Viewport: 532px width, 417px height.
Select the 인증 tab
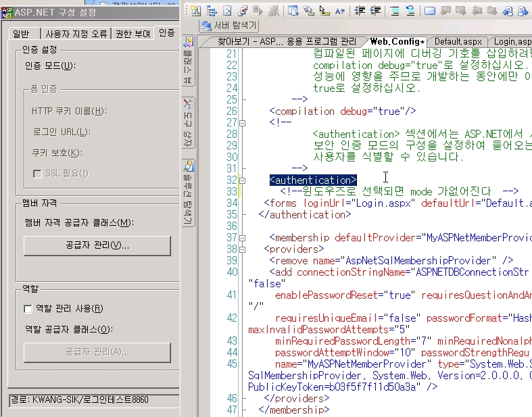point(166,32)
